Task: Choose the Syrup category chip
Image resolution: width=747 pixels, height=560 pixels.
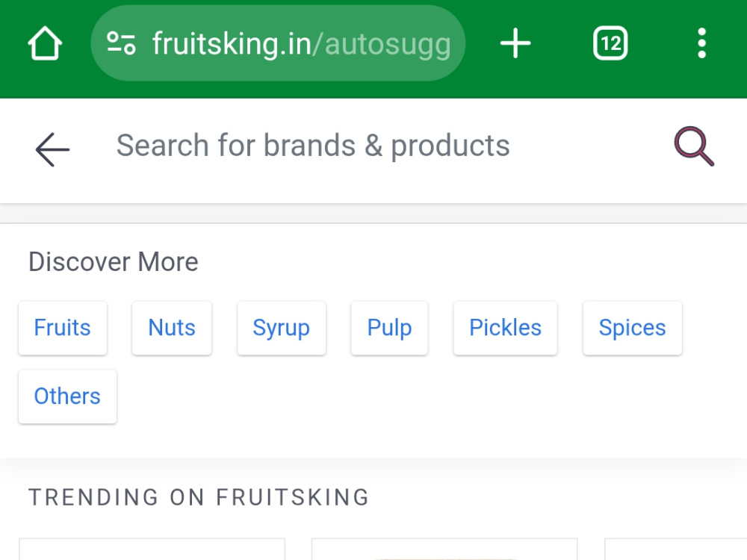Action: point(281,328)
